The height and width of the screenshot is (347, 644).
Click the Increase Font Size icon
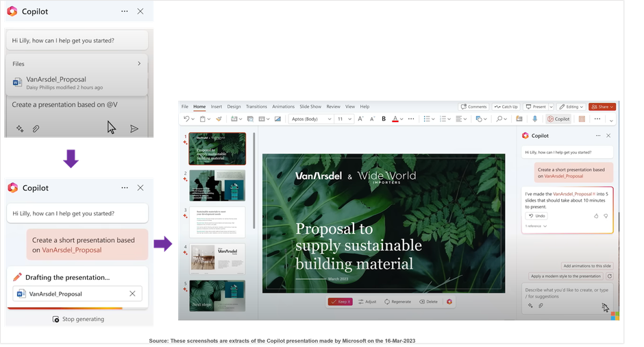pyautogui.click(x=360, y=119)
